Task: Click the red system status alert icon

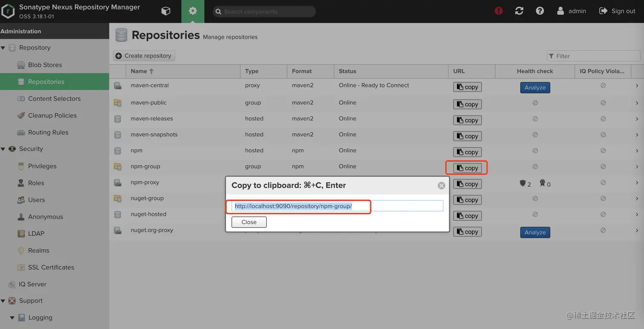Action: pos(499,11)
